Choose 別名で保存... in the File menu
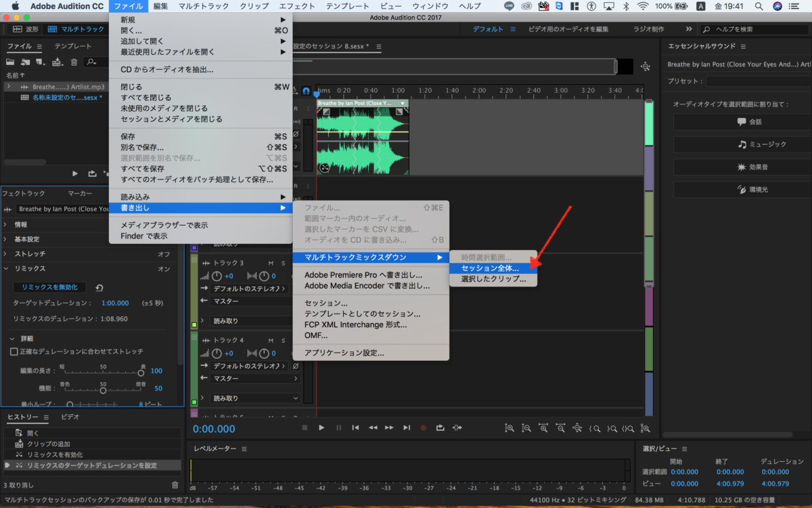The image size is (812, 508). tap(200, 147)
